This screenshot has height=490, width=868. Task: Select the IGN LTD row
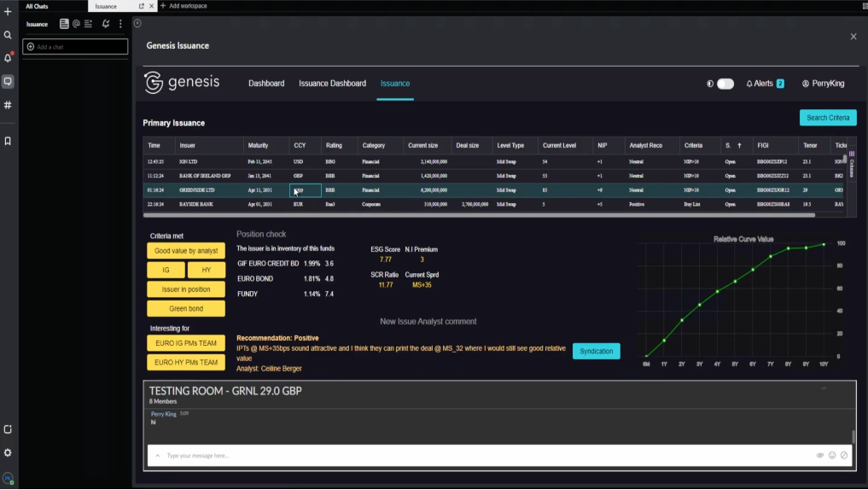(x=492, y=161)
